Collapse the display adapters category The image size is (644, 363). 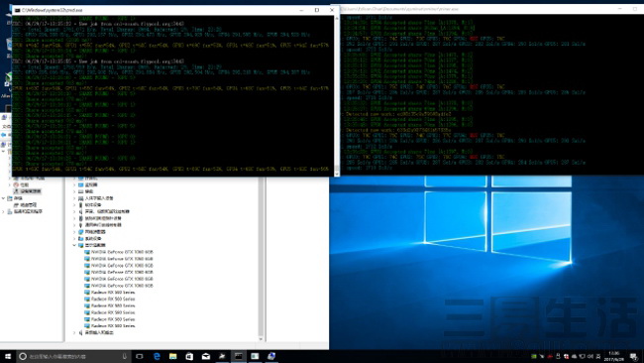click(x=74, y=245)
